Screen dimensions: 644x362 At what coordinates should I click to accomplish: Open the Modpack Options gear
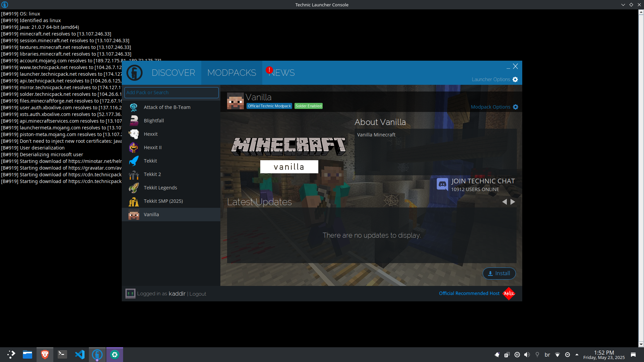(x=516, y=107)
